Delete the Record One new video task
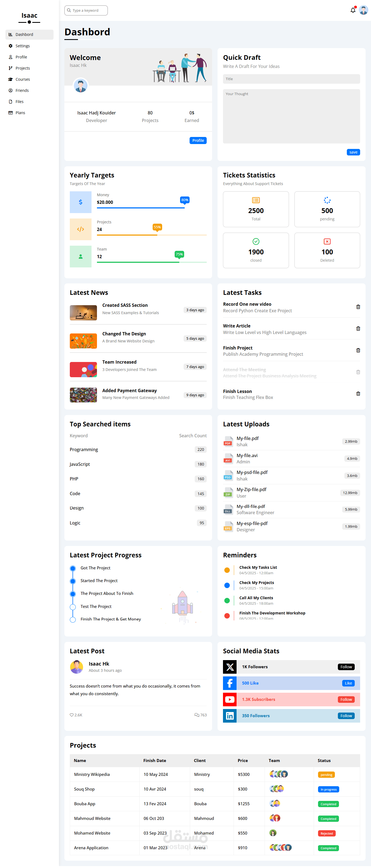Viewport: 371px width, 868px height. coord(358,307)
